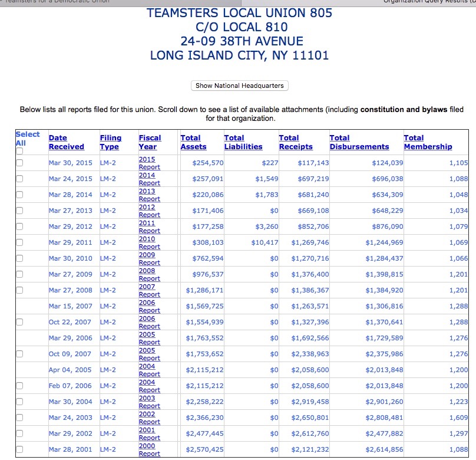Image resolution: width=476 pixels, height=460 pixels.
Task: Open the 2010 Report link
Action: click(x=150, y=243)
